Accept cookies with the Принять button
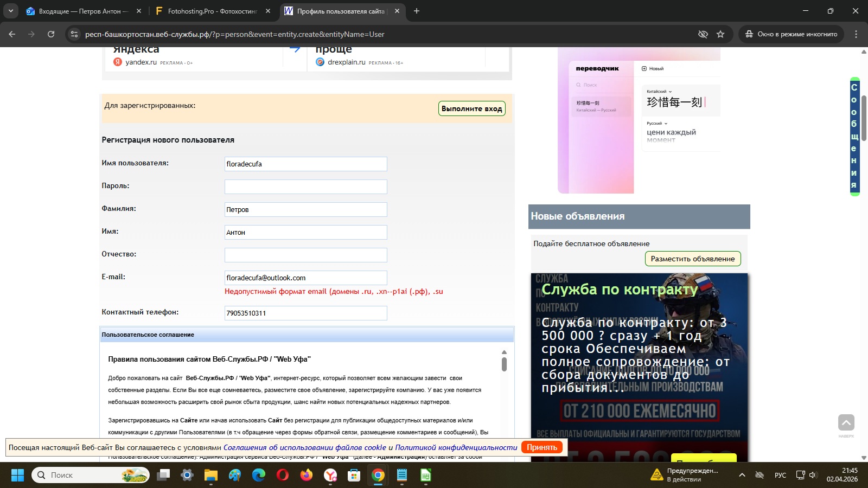 [541, 447]
